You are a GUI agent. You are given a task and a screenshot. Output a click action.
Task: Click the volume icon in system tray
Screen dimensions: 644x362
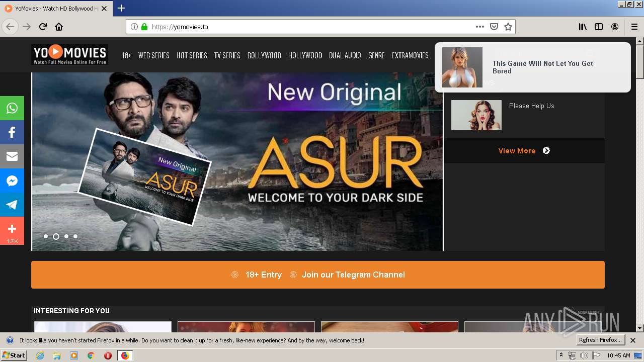[584, 355]
